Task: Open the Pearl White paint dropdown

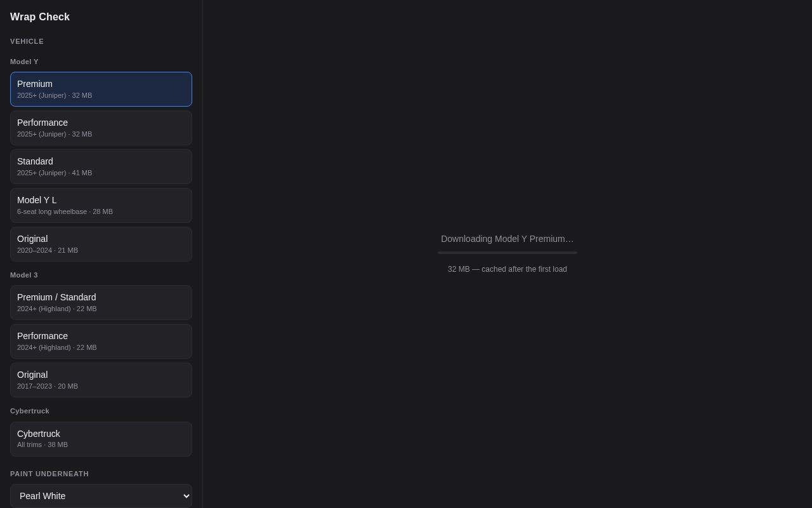Action: click(101, 496)
